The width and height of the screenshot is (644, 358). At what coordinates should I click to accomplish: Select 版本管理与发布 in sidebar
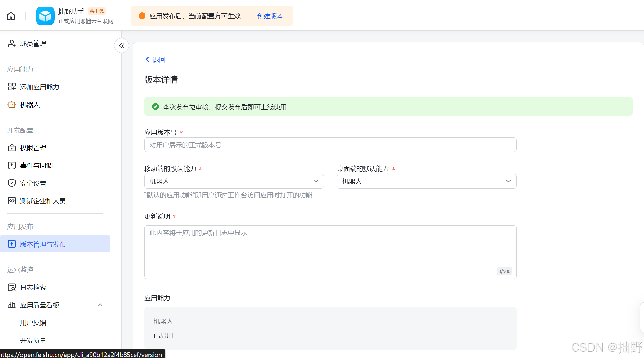coord(43,244)
